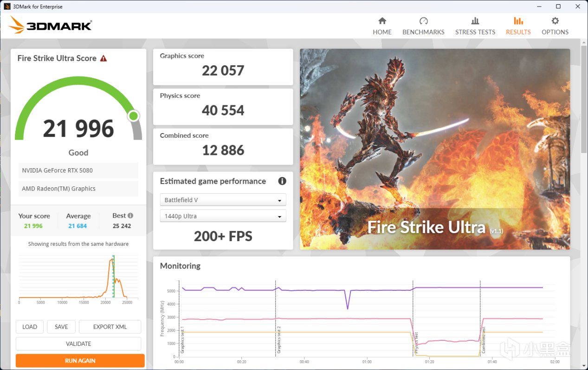This screenshot has width=588, height=370.
Task: Click the Best score 25 242
Action: (x=122, y=226)
